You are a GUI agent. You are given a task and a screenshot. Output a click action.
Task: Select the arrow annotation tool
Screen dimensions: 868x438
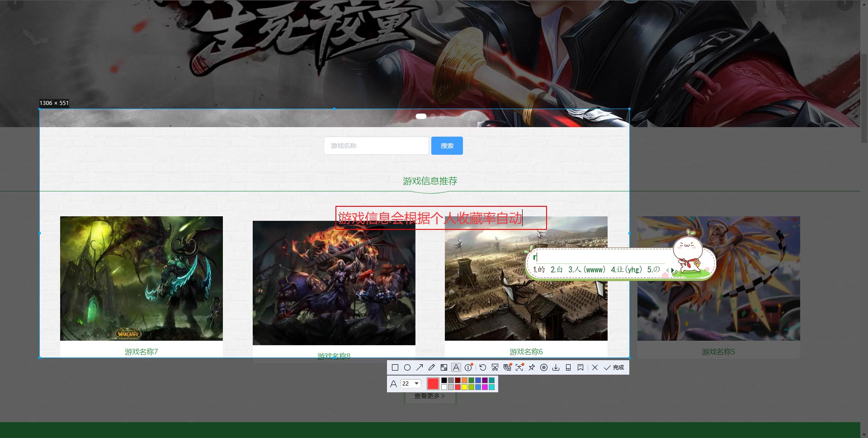point(420,367)
